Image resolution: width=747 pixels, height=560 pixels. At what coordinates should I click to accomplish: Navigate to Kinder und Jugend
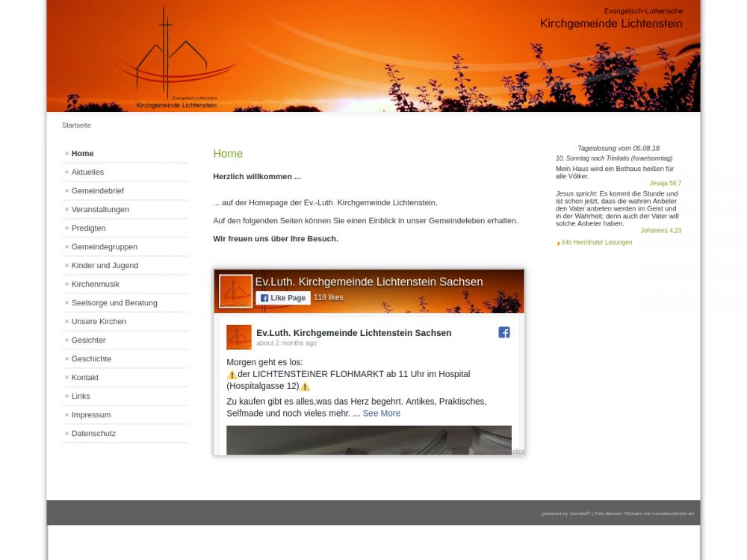(x=105, y=265)
